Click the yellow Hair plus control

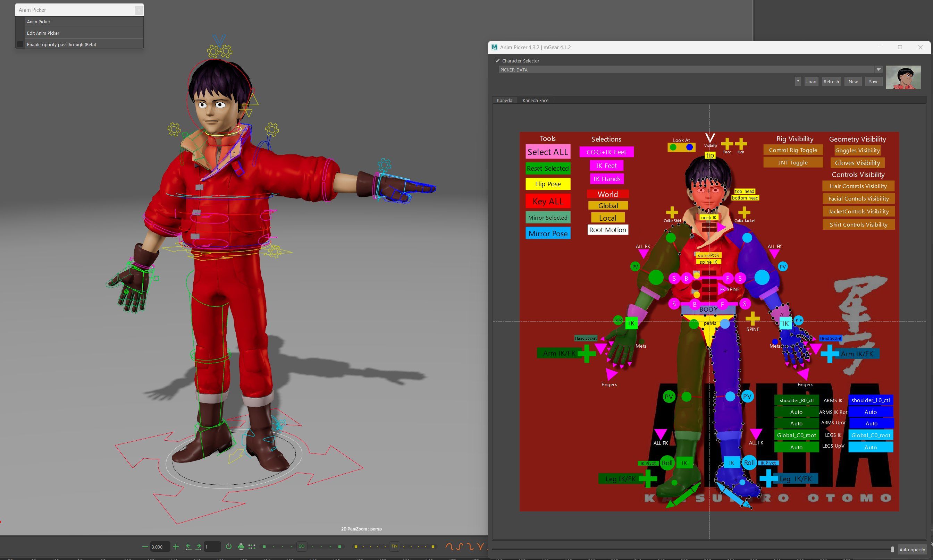click(x=741, y=144)
